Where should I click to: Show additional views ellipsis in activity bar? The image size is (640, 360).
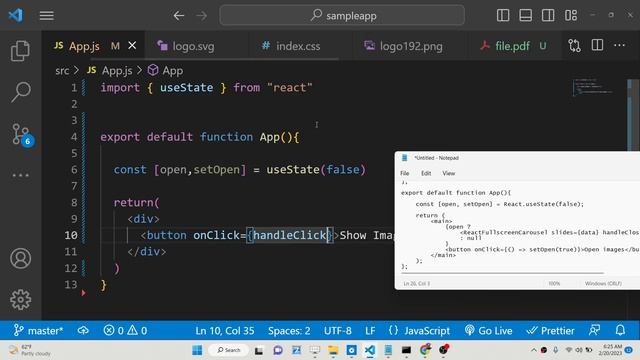(x=20, y=176)
